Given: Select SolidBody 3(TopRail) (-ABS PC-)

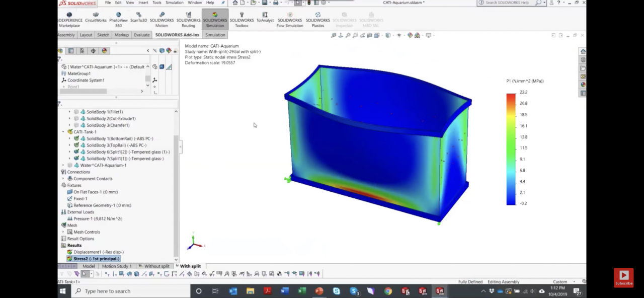Looking at the screenshot, I should 116,145.
